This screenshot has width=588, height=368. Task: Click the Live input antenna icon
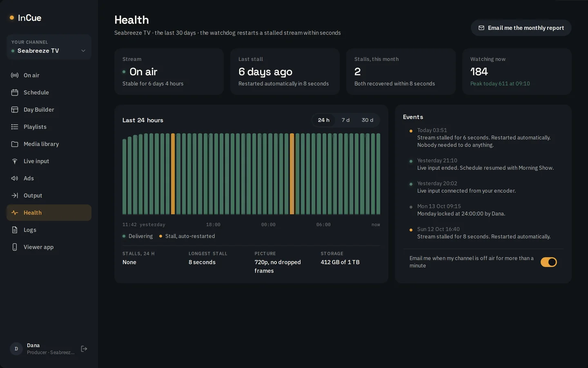coord(15,161)
